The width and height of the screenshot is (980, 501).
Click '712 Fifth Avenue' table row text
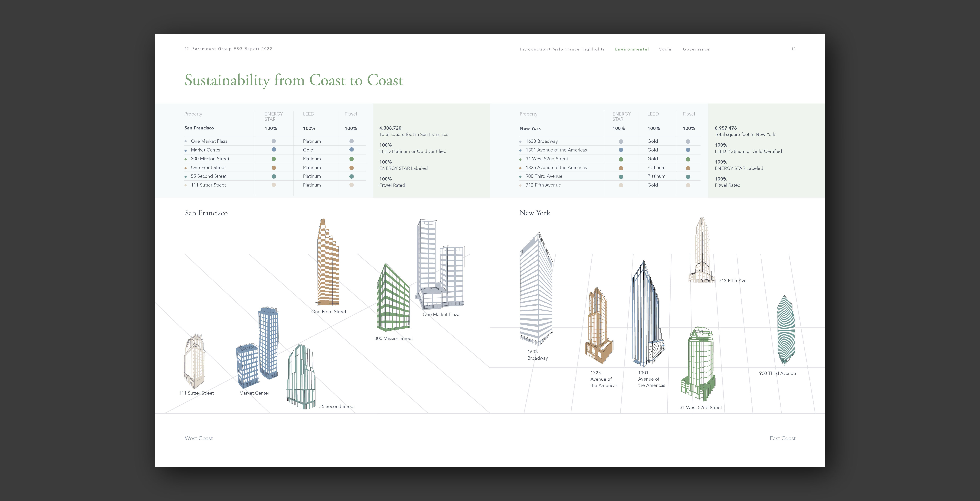(x=543, y=185)
